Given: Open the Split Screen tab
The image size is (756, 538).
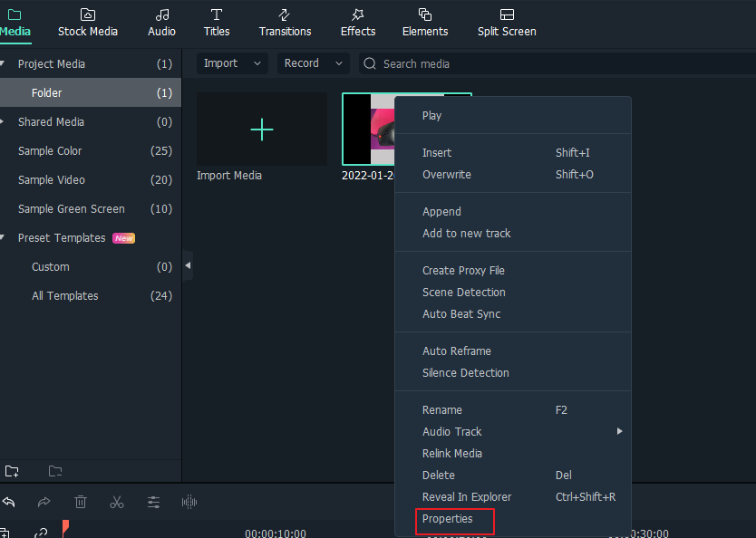Looking at the screenshot, I should pyautogui.click(x=507, y=23).
